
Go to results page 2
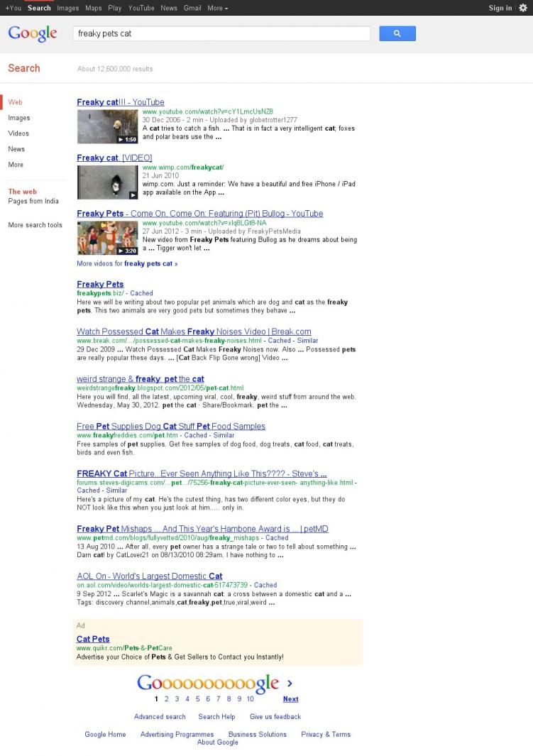pos(167,699)
